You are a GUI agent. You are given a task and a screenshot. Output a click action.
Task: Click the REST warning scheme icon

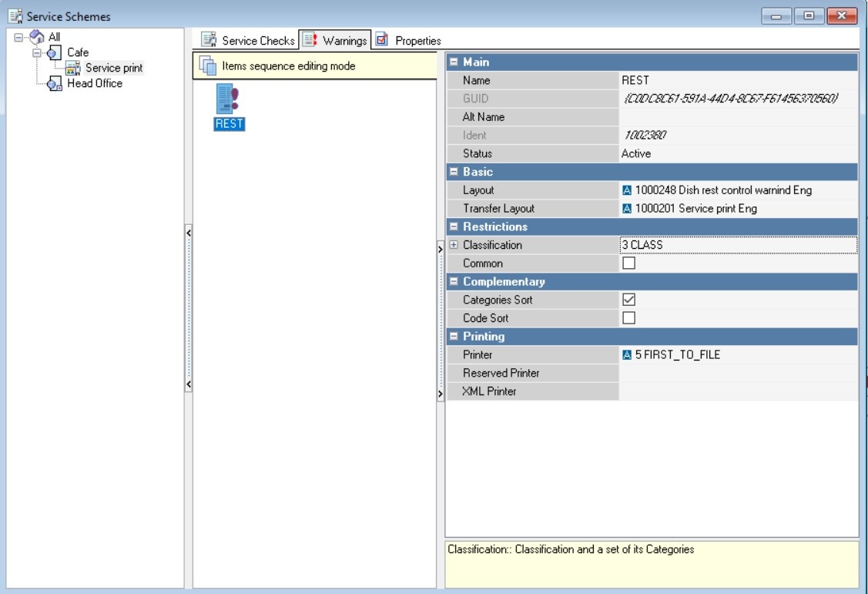click(x=229, y=100)
